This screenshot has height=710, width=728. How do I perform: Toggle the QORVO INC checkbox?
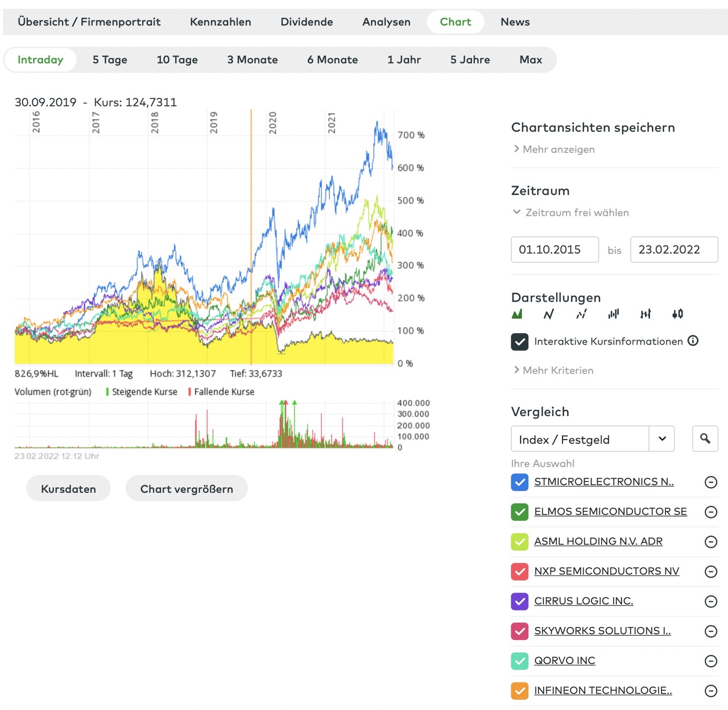pos(520,661)
